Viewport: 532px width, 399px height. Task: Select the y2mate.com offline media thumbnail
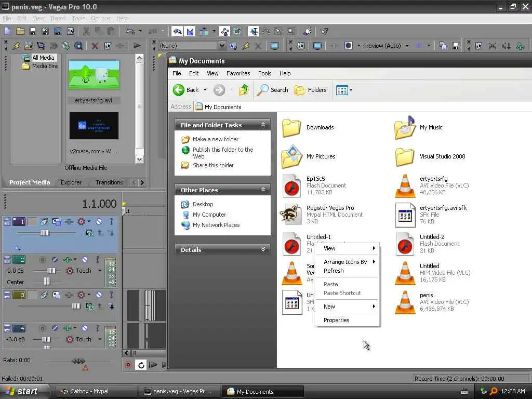click(x=94, y=126)
